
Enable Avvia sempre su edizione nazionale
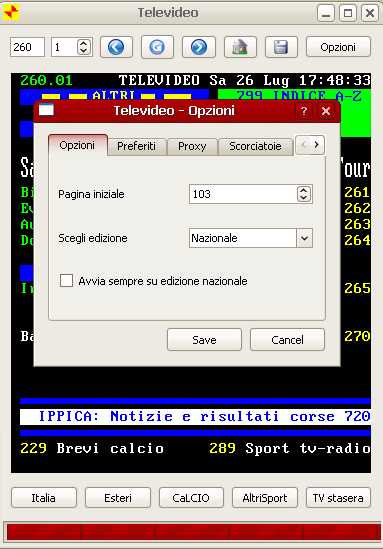click(66, 281)
